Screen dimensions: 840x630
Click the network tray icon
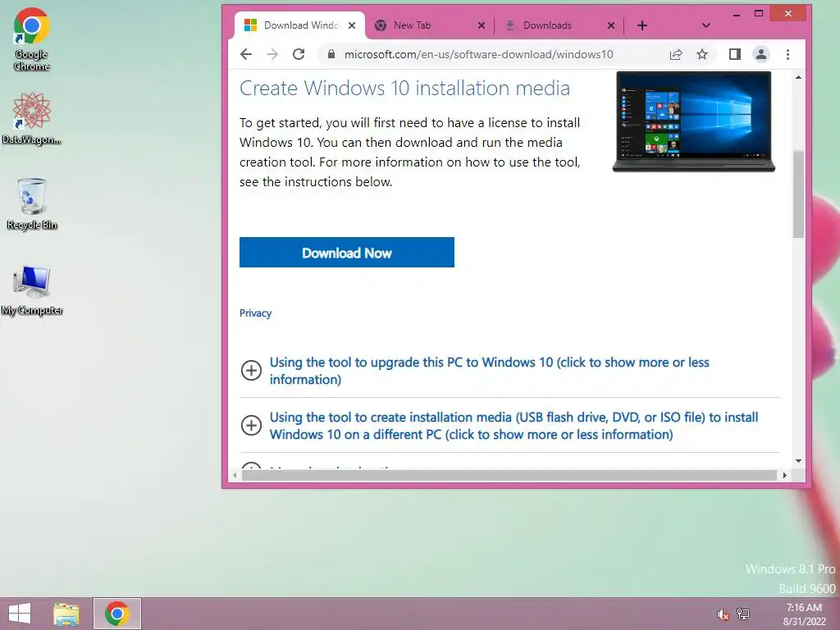tap(743, 614)
